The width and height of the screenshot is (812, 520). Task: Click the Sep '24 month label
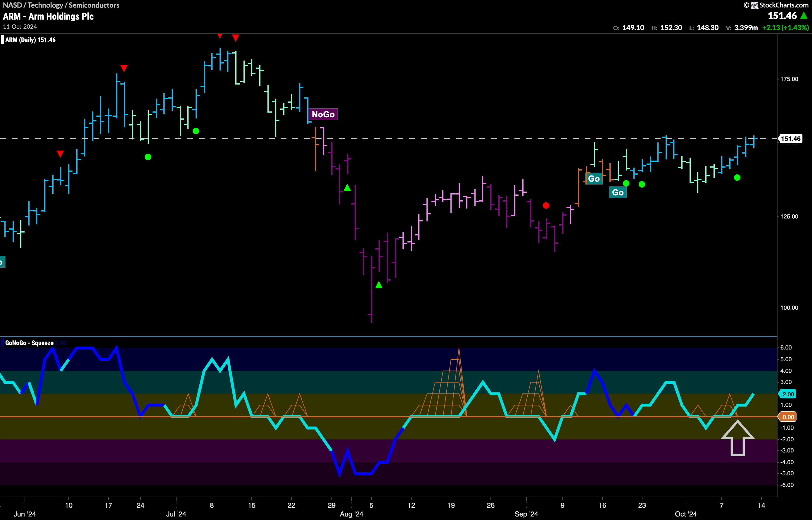526,514
